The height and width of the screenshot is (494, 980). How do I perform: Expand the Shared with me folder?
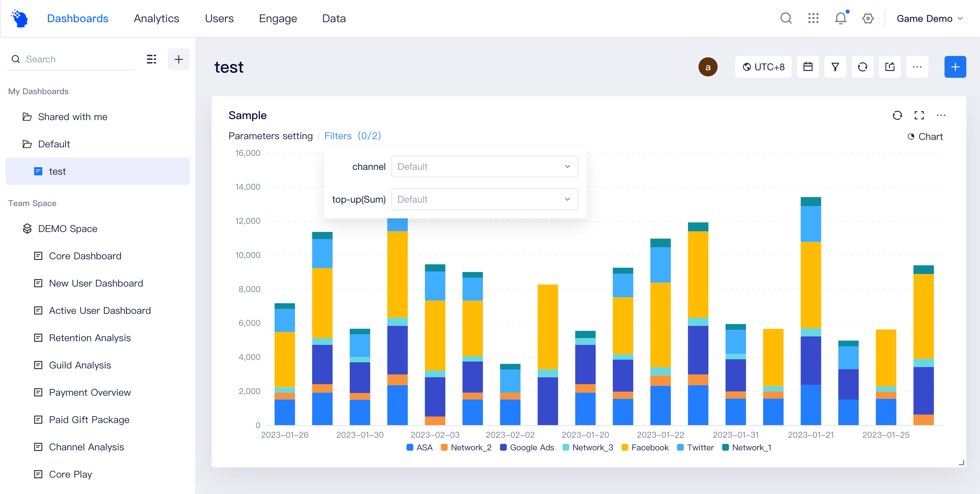click(x=65, y=117)
